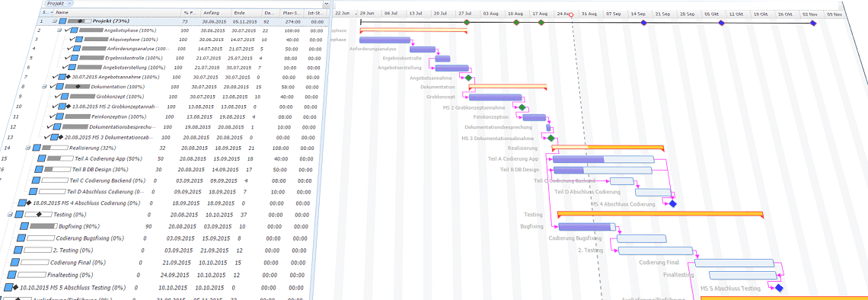Click the Ende date 05.11.2015 of Projekt
Image resolution: width=868 pixels, height=300 pixels.
tap(244, 21)
